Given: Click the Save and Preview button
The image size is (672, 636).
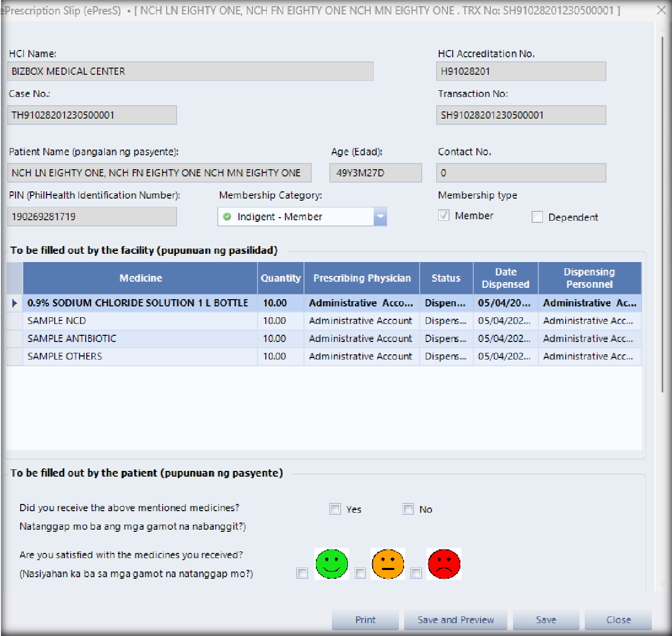Looking at the screenshot, I should 455,619.
